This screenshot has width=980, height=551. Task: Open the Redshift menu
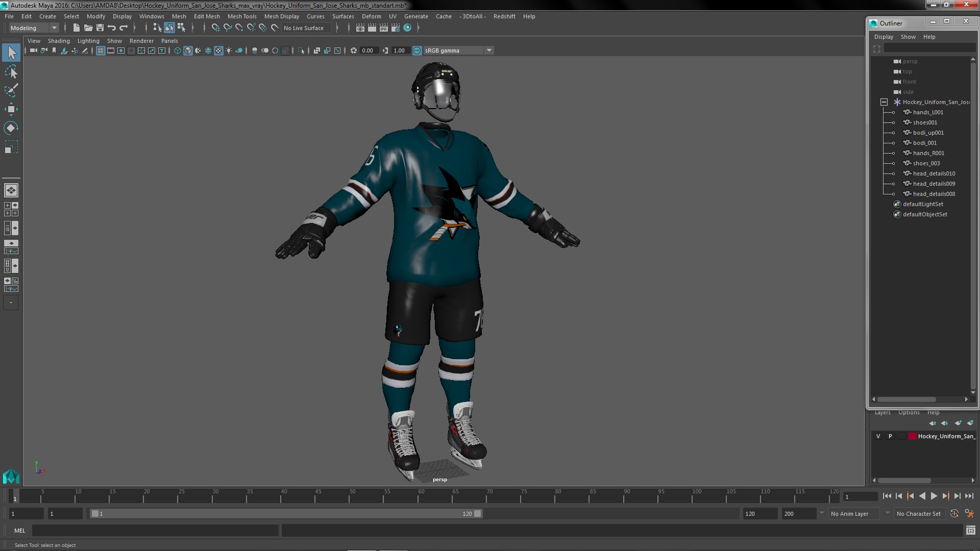(504, 16)
